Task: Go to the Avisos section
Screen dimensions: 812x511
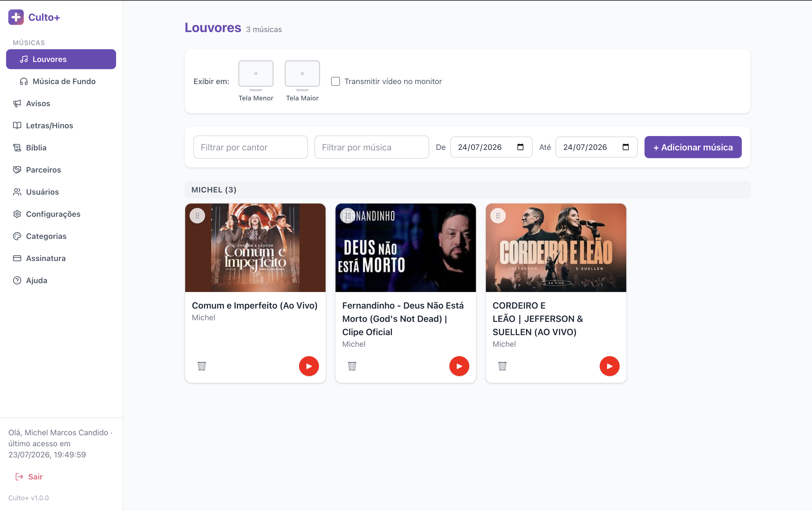Action: click(61, 103)
